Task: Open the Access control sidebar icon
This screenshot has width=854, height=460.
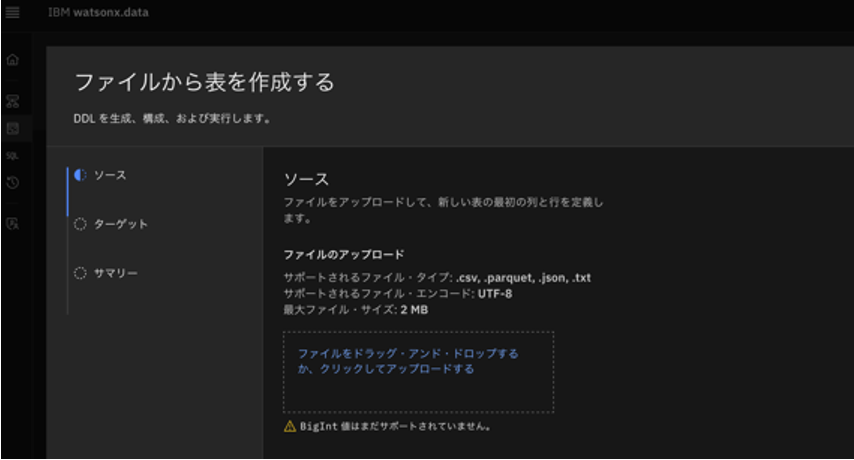Action: [13, 223]
